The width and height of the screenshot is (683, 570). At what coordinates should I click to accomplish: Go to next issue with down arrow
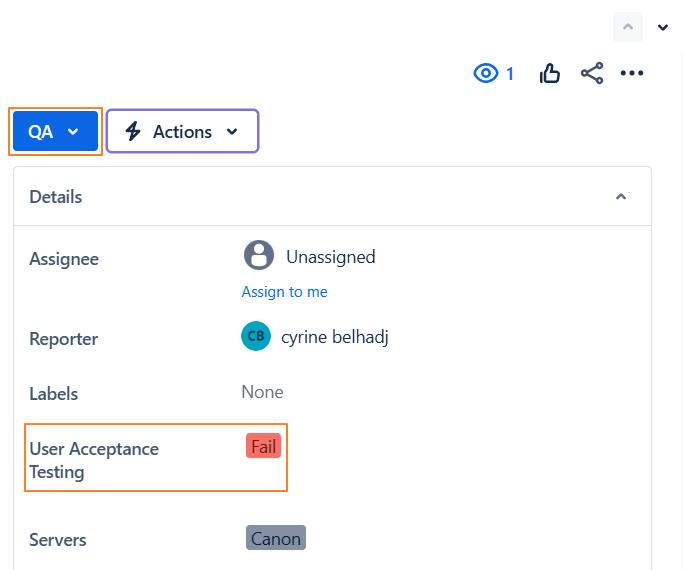coord(663,27)
